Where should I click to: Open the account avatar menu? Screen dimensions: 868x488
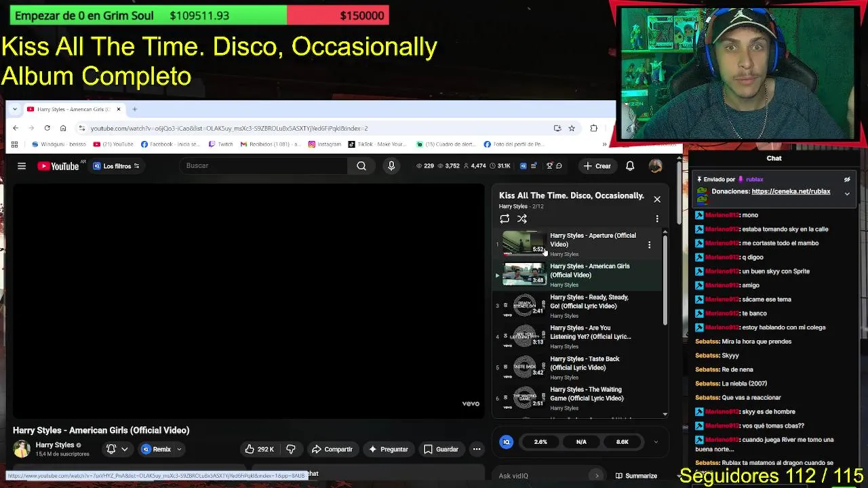pyautogui.click(x=655, y=166)
